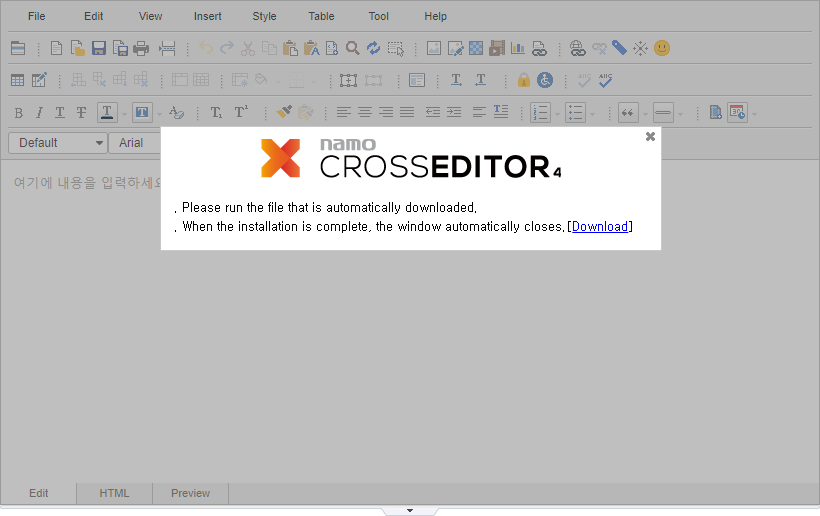This screenshot has width=820, height=516.
Task: Open the text background color dropdown arrow
Action: click(159, 113)
